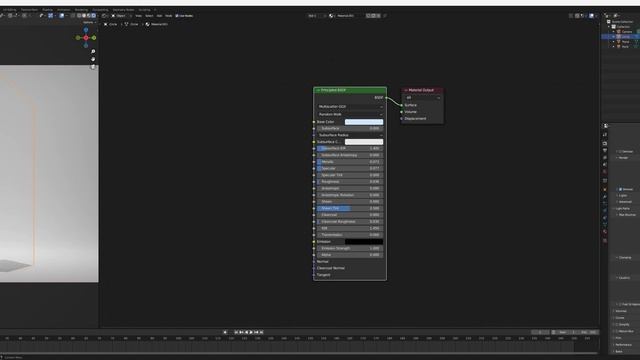The width and height of the screenshot is (640, 360).
Task: Toggle camera view icon in viewport
Action: [93, 67]
